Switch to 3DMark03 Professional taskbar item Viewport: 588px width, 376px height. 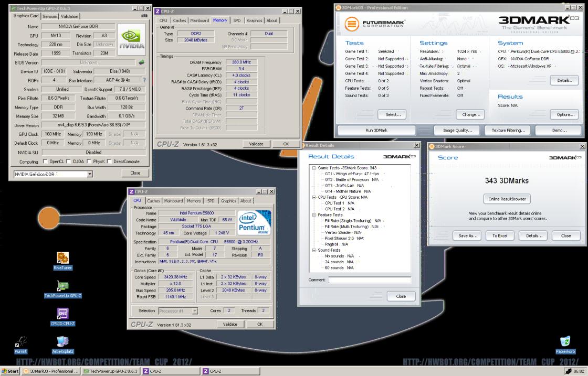[50, 371]
